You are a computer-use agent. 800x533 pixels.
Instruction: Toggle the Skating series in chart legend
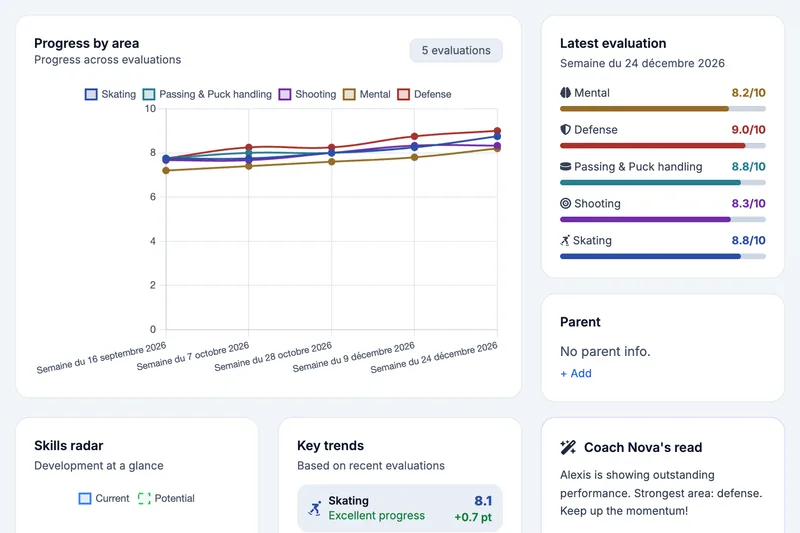(110, 94)
